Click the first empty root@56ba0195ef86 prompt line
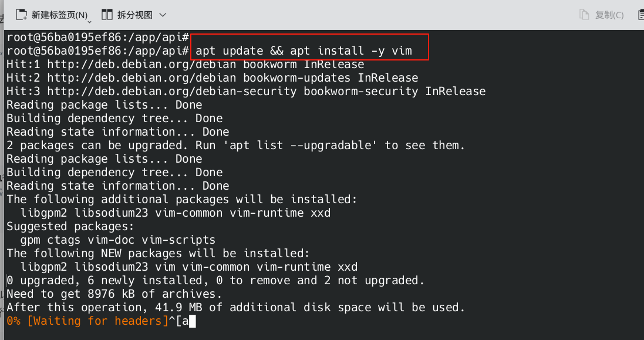Viewport: 644px width, 340px height. tap(97, 37)
